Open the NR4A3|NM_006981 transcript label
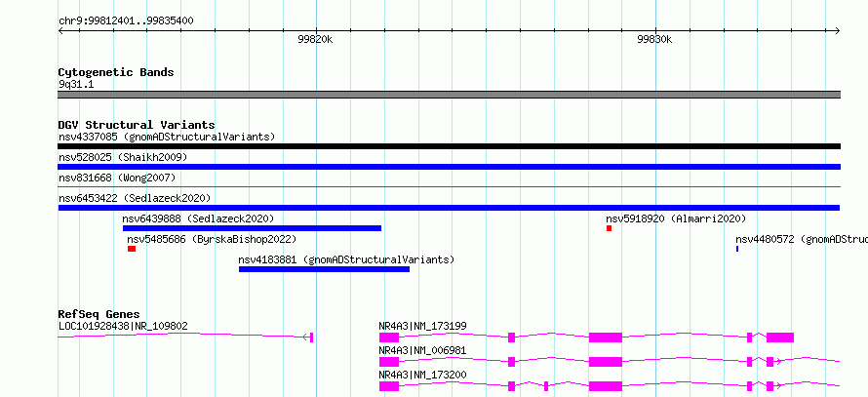This screenshot has height=397, width=868. pos(422,350)
